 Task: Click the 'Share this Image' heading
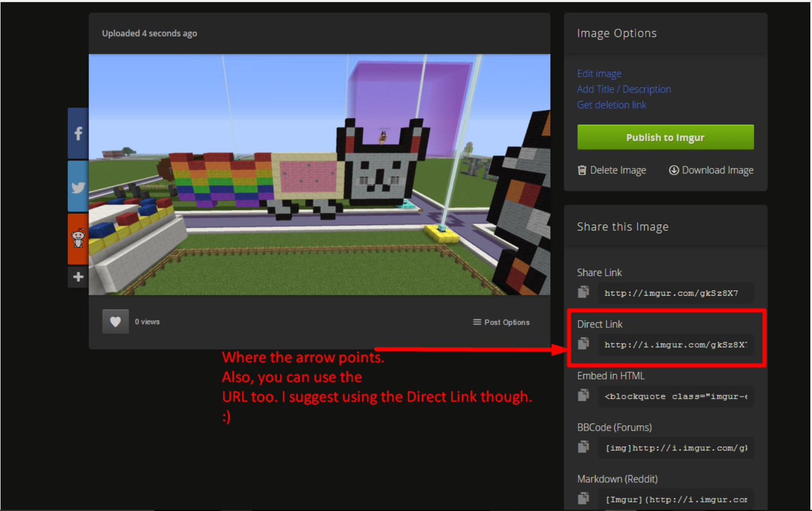click(x=622, y=227)
